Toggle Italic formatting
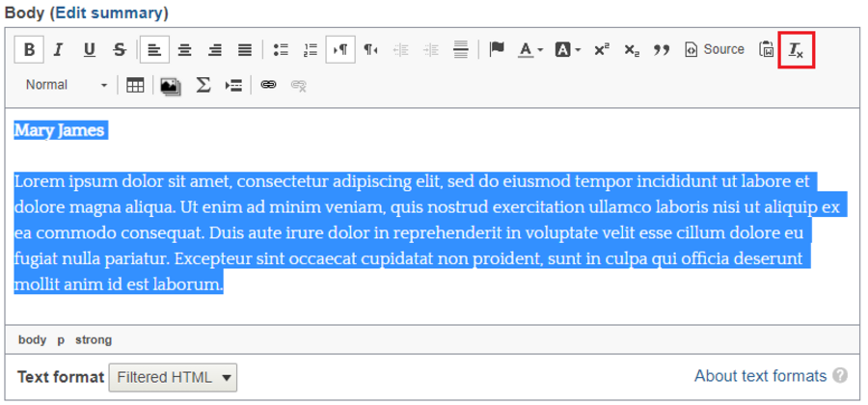This screenshot has height=405, width=868. 58,50
